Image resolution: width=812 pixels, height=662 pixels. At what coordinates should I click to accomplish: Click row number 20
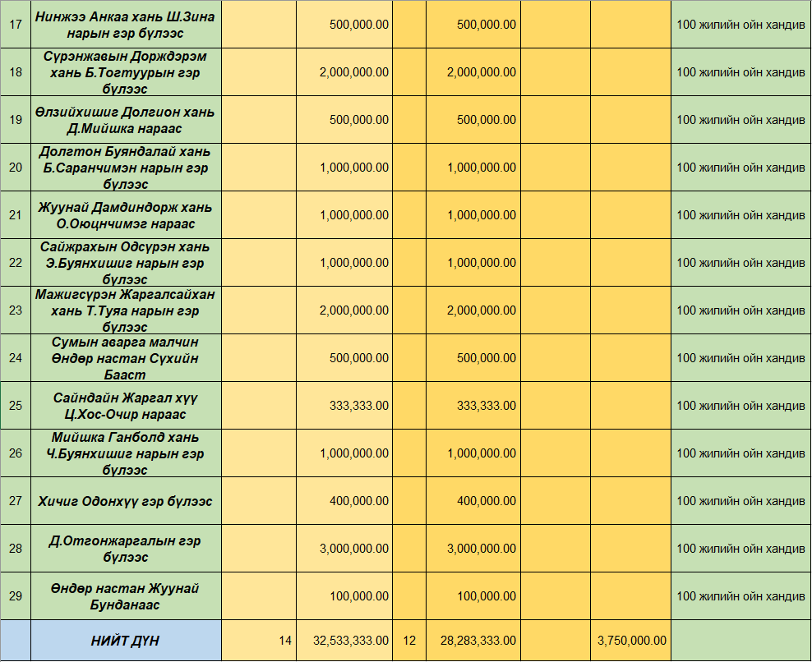point(16,168)
